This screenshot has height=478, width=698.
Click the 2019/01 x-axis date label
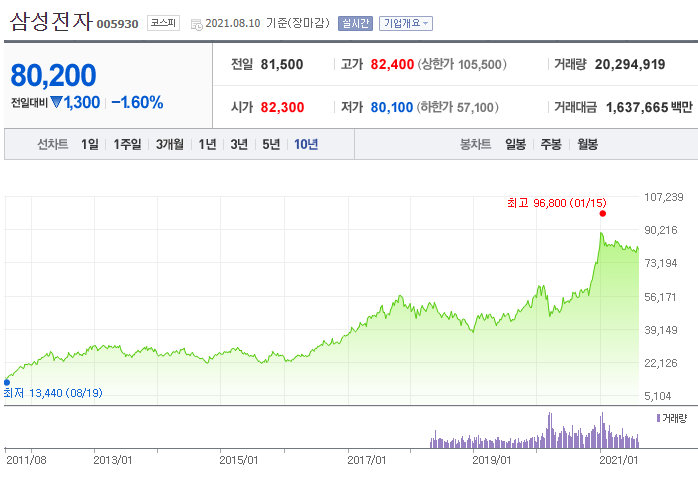(x=491, y=460)
